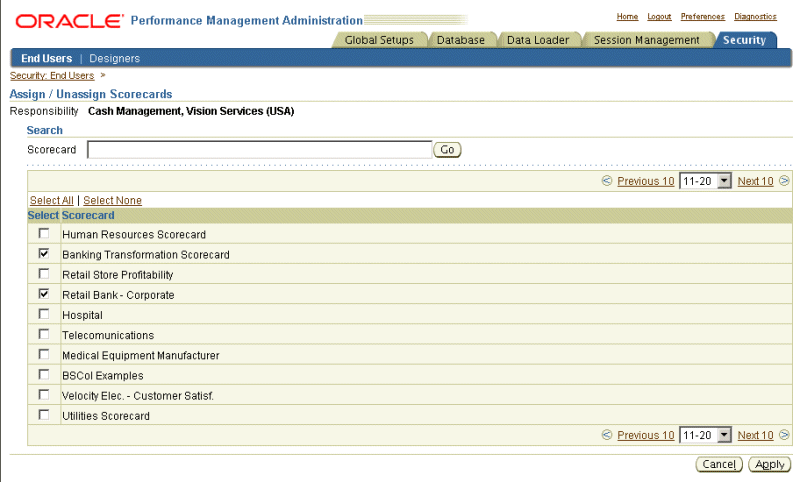Check the Retail Store Profitability box
800x482 pixels.
(x=44, y=274)
